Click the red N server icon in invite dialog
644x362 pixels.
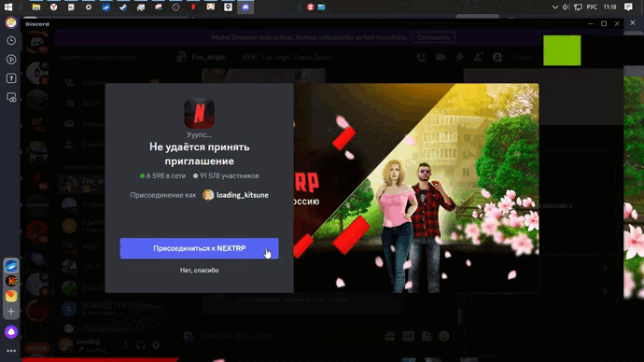(x=199, y=113)
